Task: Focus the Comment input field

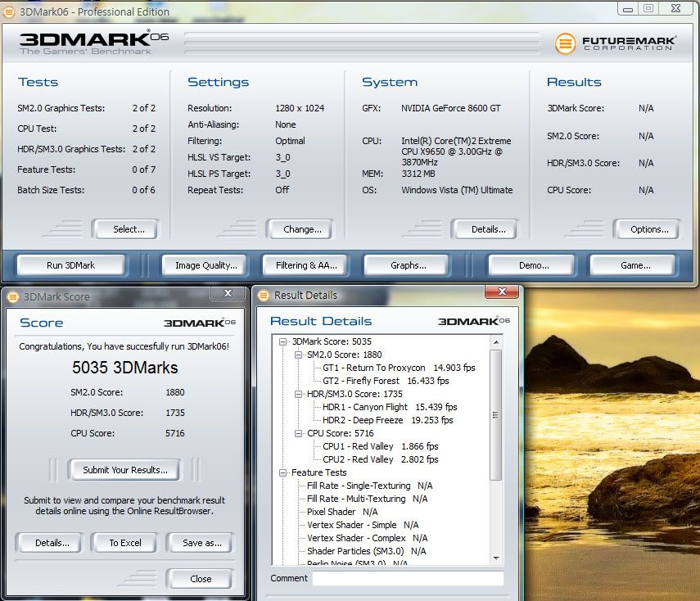Action: (408, 579)
